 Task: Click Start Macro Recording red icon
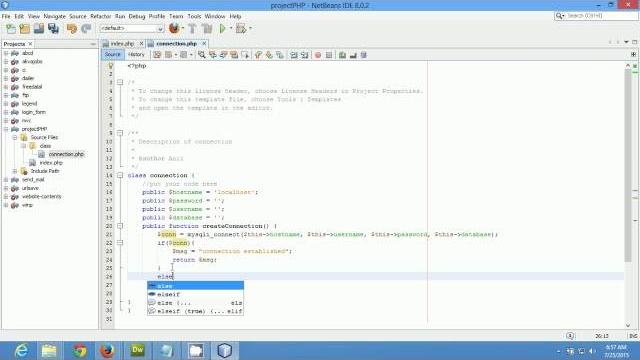pyautogui.click(x=318, y=55)
